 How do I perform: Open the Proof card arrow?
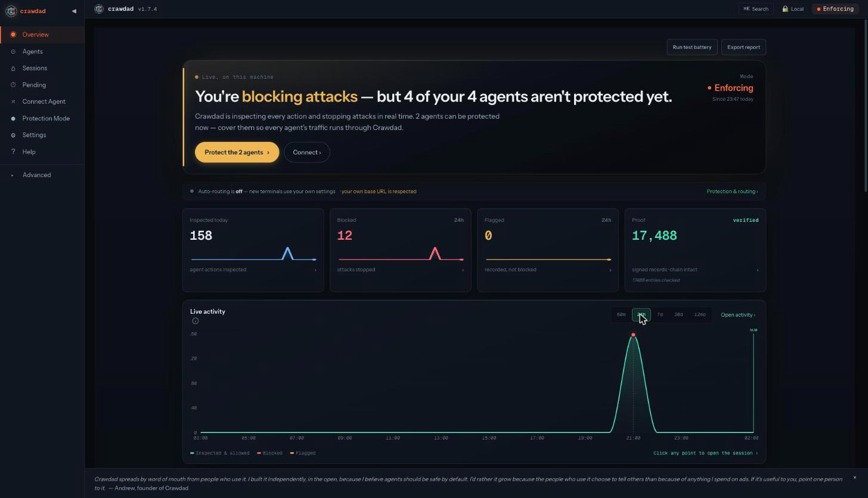(758, 270)
